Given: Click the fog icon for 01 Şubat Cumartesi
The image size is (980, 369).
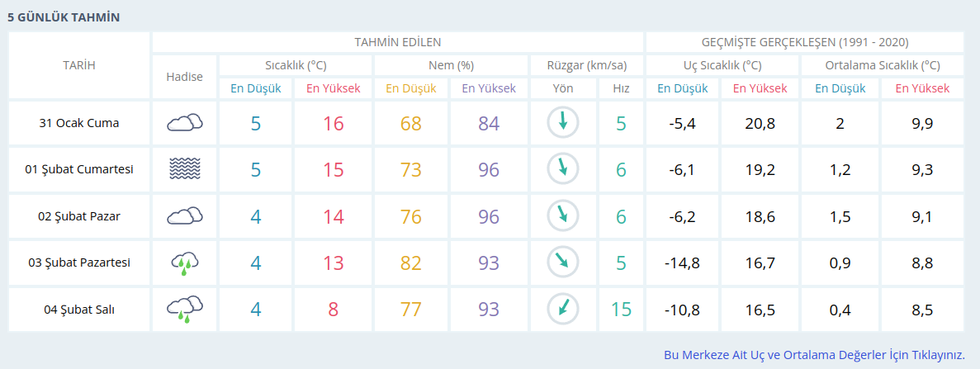Looking at the screenshot, I should [x=185, y=170].
